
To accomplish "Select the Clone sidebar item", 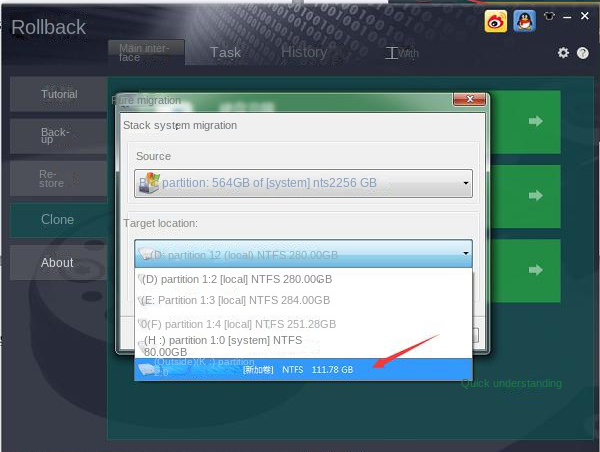I will click(59, 220).
